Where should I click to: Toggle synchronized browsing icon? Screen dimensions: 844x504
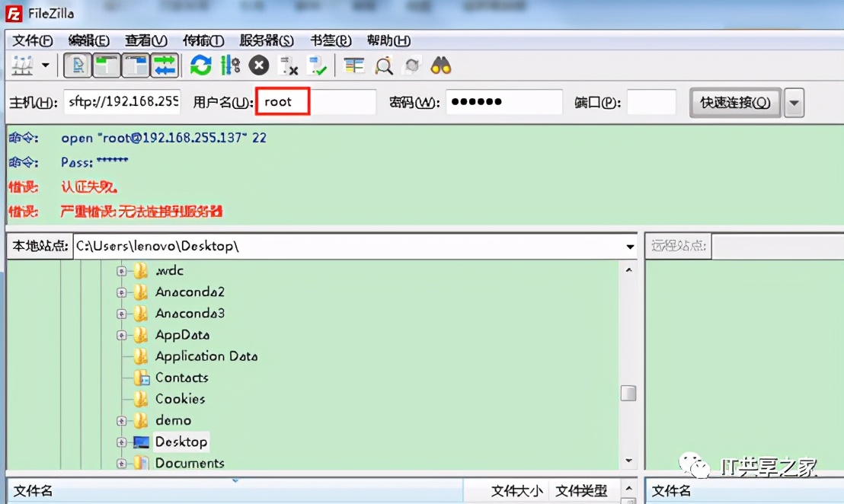(412, 65)
